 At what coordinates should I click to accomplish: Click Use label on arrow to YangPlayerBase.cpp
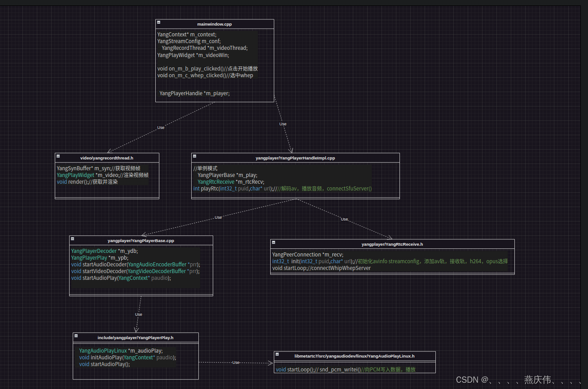218,217
